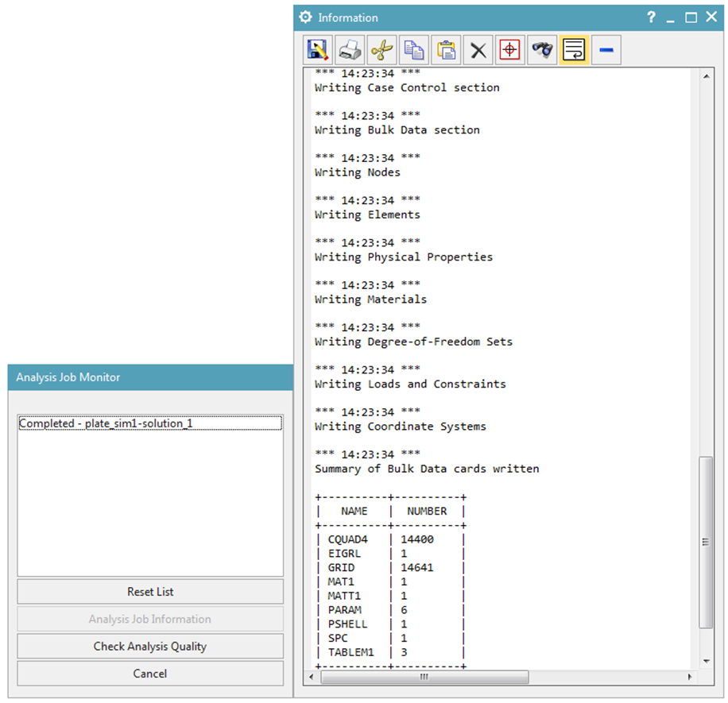The image size is (728, 703).
Task: Click the blue minus line icon
Action: click(606, 50)
